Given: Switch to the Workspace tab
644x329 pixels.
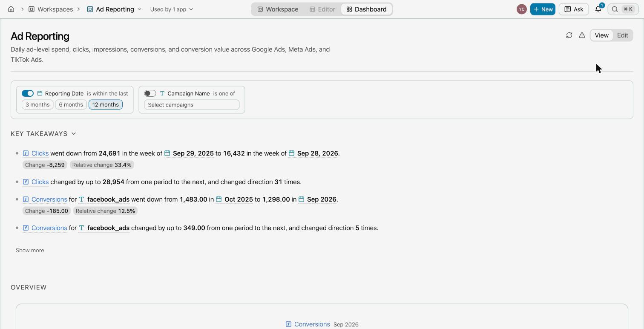Looking at the screenshot, I should 278,9.
